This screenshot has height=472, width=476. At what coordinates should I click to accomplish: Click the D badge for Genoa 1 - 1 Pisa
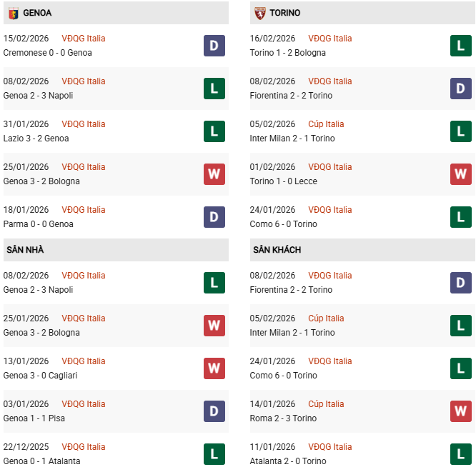(x=214, y=411)
